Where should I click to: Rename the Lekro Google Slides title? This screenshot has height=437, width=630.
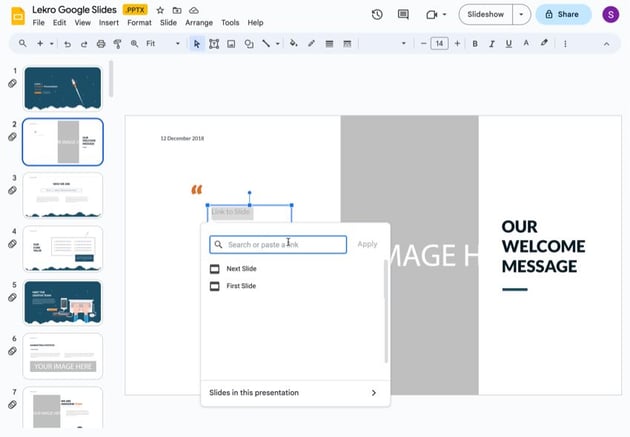coord(74,10)
